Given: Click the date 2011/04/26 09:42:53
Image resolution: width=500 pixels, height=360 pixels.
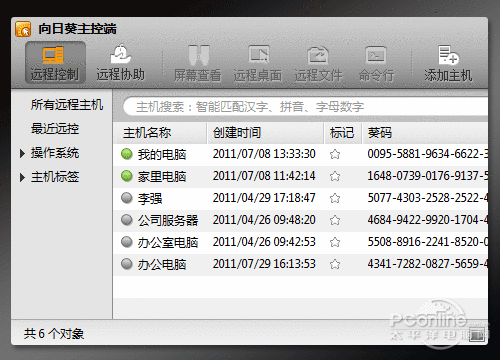Looking at the screenshot, I should (264, 242).
